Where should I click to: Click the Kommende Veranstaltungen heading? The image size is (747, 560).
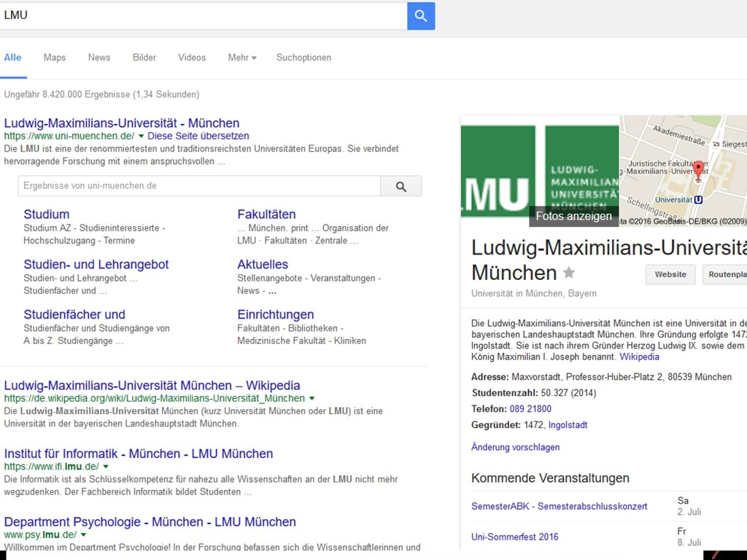550,478
